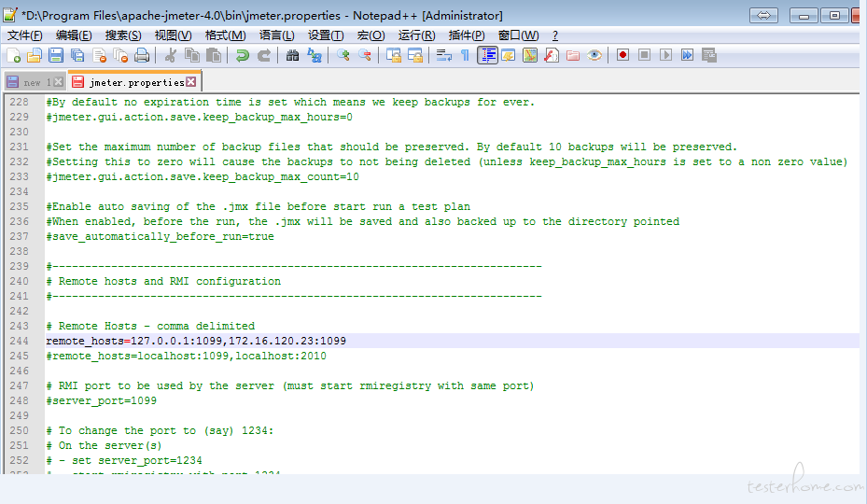The width and height of the screenshot is (867, 504).
Task: Open the 文件(F) file menu
Action: [x=25, y=35]
